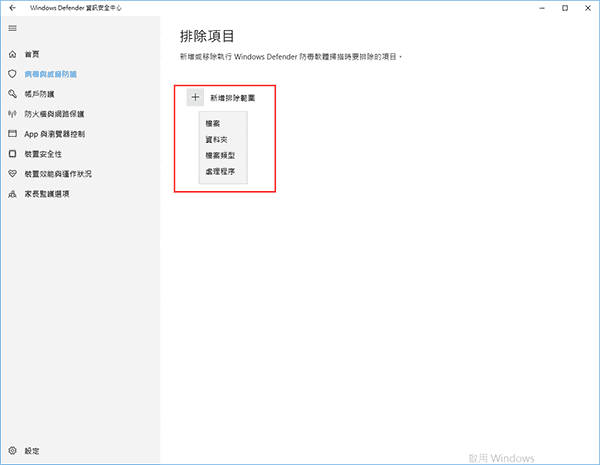Go to 首頁 home page
This screenshot has width=600, height=465.
point(32,54)
